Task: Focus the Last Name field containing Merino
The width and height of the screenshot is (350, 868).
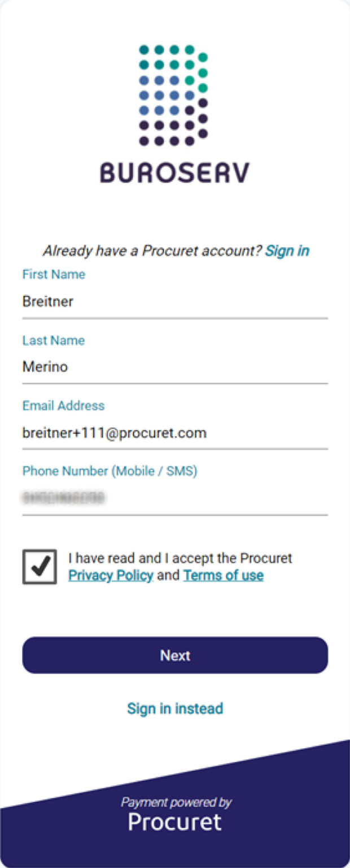Action: click(x=175, y=367)
